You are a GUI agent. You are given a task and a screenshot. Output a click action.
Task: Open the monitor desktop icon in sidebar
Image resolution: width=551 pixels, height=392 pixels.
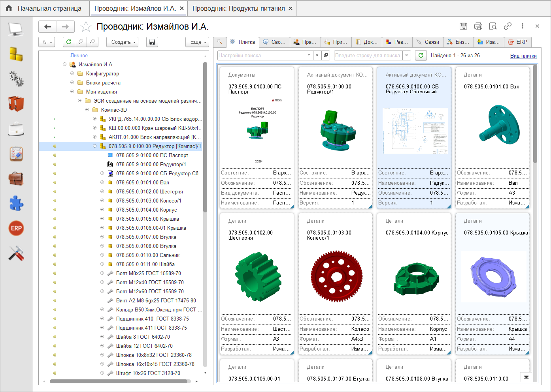click(16, 29)
